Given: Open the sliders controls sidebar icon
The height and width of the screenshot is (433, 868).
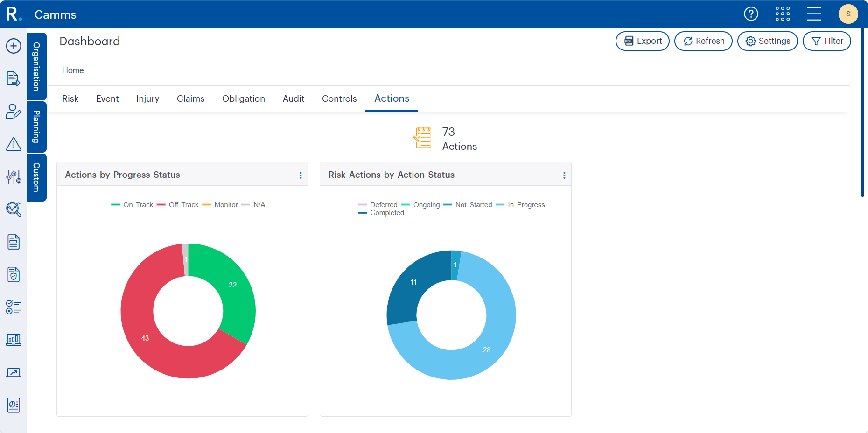Looking at the screenshot, I should 14,177.
